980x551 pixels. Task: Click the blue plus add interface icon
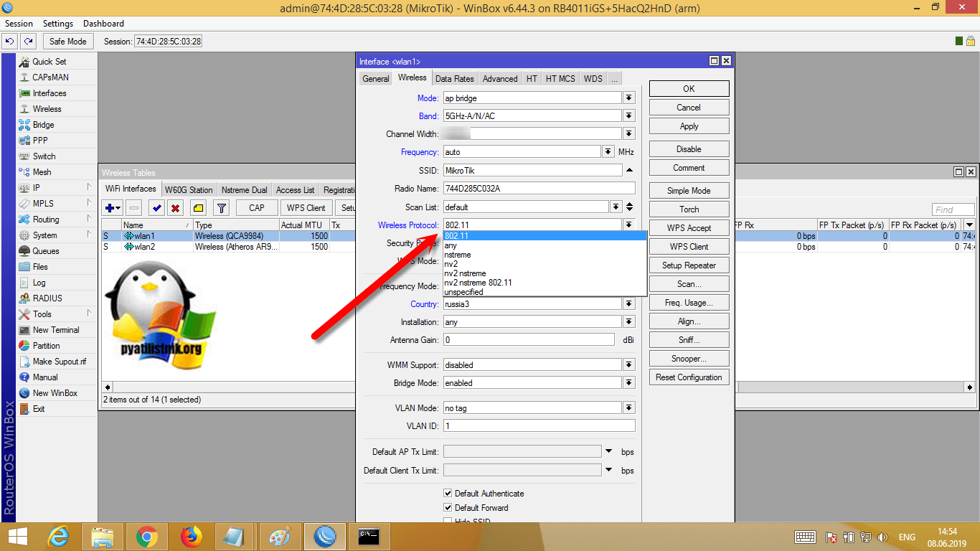(110, 208)
